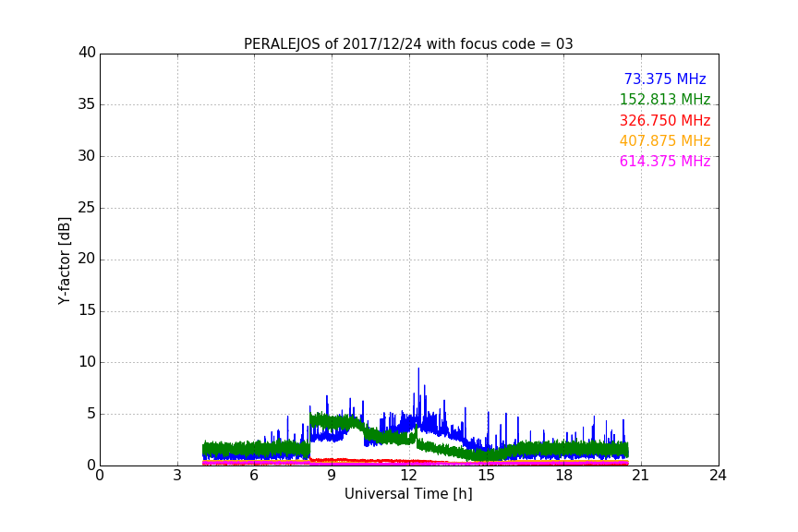Viewport: 798px width, 532px height.
Task: Click the 'Universal Time [h]' axis label
Action: [408, 494]
